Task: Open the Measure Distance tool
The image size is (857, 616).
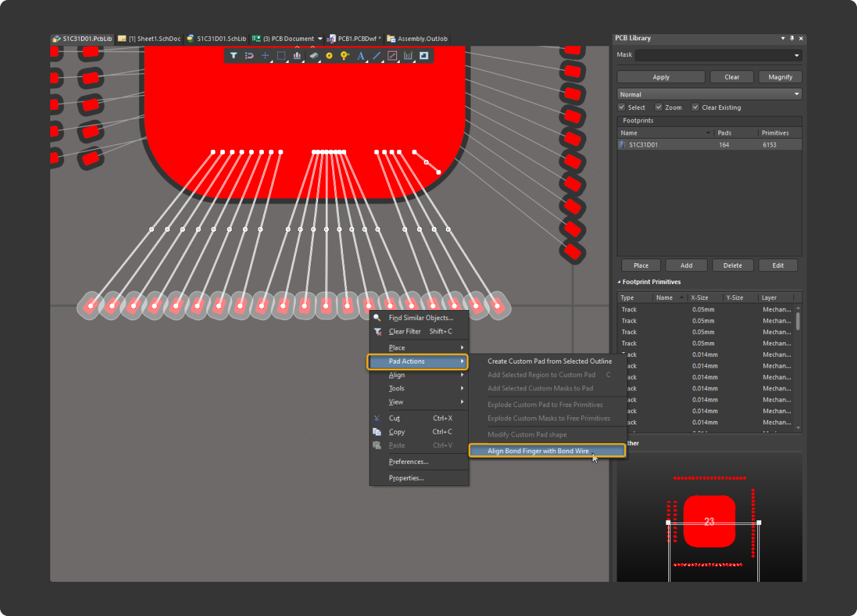Action: (x=408, y=56)
